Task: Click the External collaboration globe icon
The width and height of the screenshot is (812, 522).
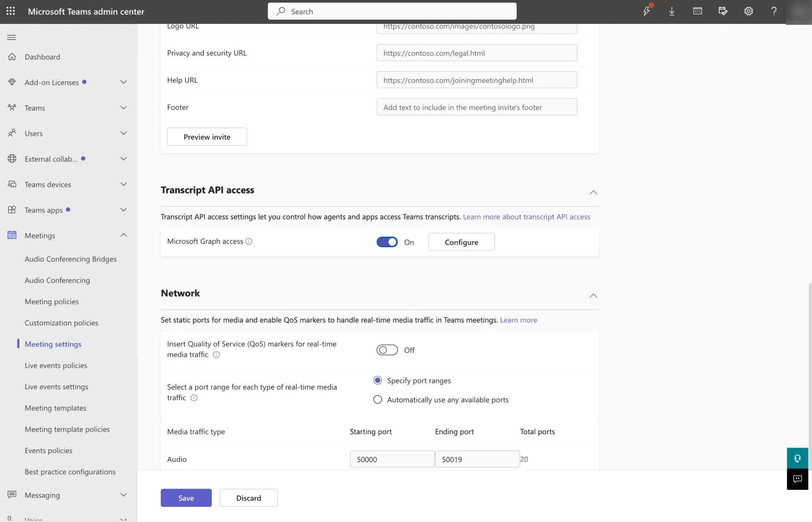Action: pyautogui.click(x=12, y=159)
